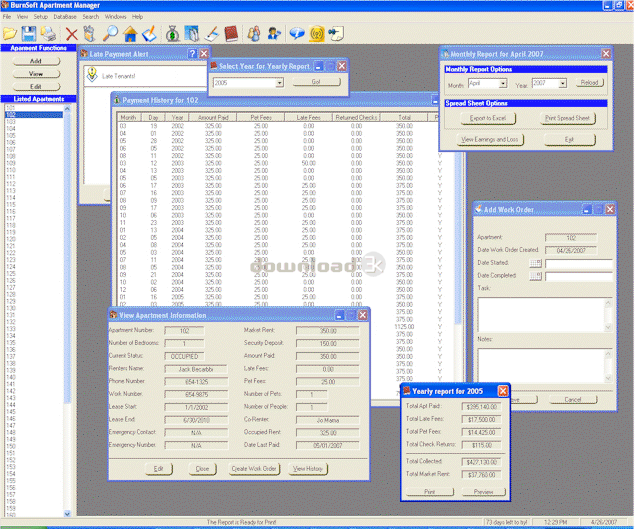Click the money bag toolbar icon

click(173, 34)
